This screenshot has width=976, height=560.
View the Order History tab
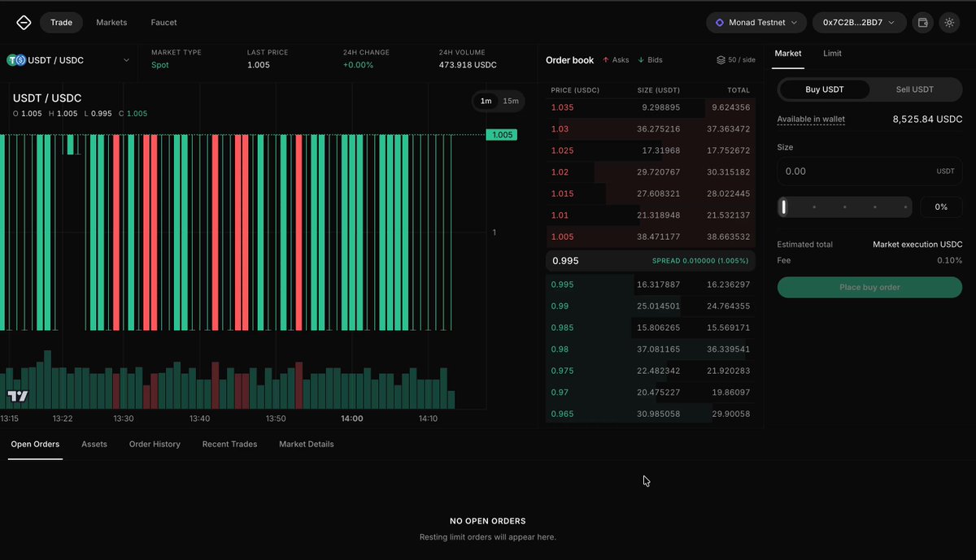click(155, 445)
